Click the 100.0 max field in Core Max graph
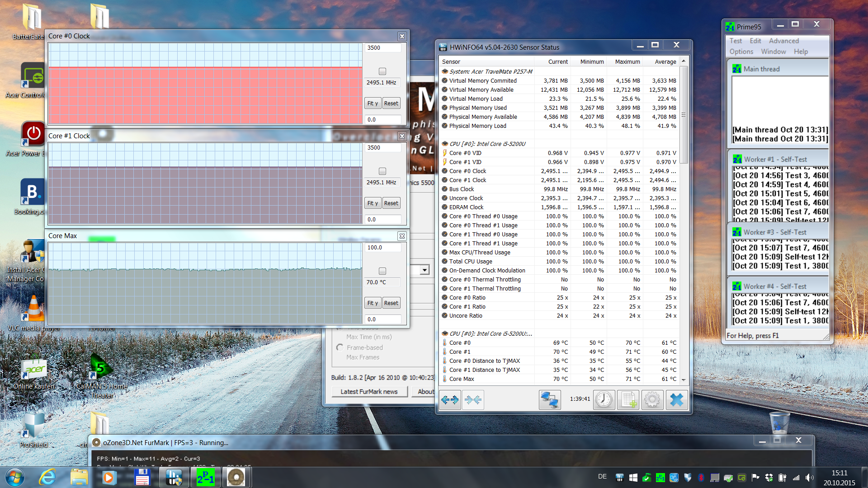The image size is (868, 488). 382,248
